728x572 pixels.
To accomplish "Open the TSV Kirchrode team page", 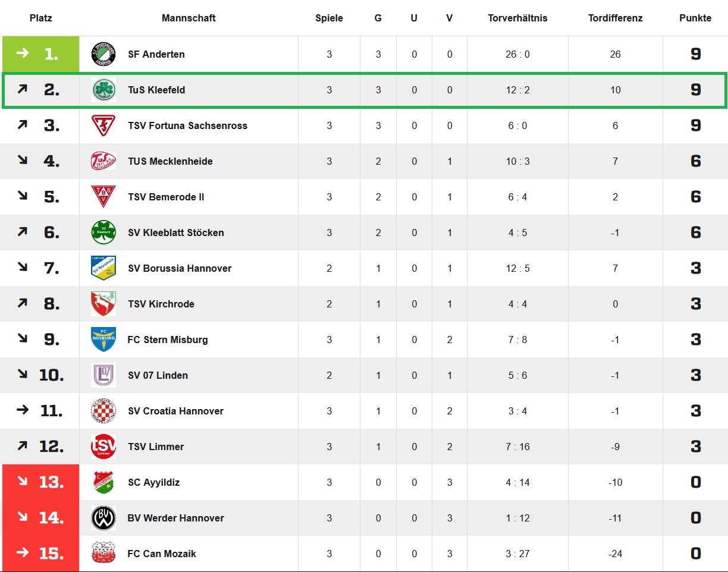I will [161, 304].
